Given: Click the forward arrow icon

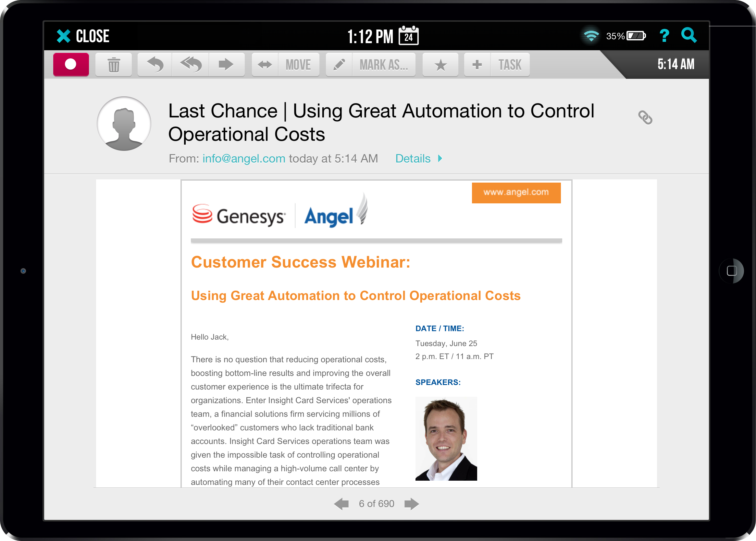Looking at the screenshot, I should click(x=226, y=65).
